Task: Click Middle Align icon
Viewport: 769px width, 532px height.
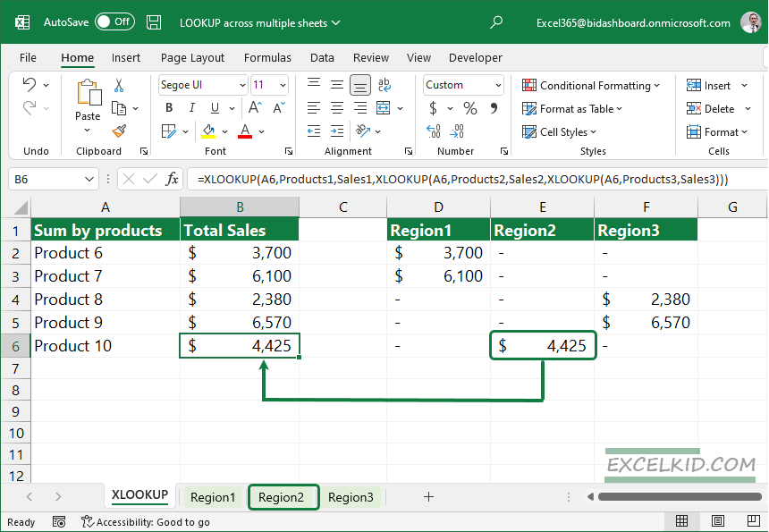Action: pyautogui.click(x=337, y=85)
